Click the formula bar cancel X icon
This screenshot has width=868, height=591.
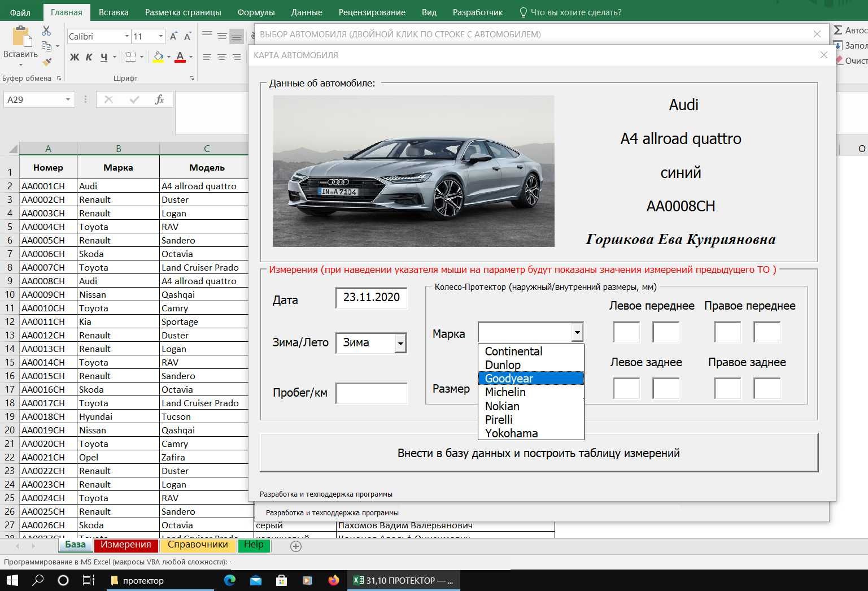point(108,99)
